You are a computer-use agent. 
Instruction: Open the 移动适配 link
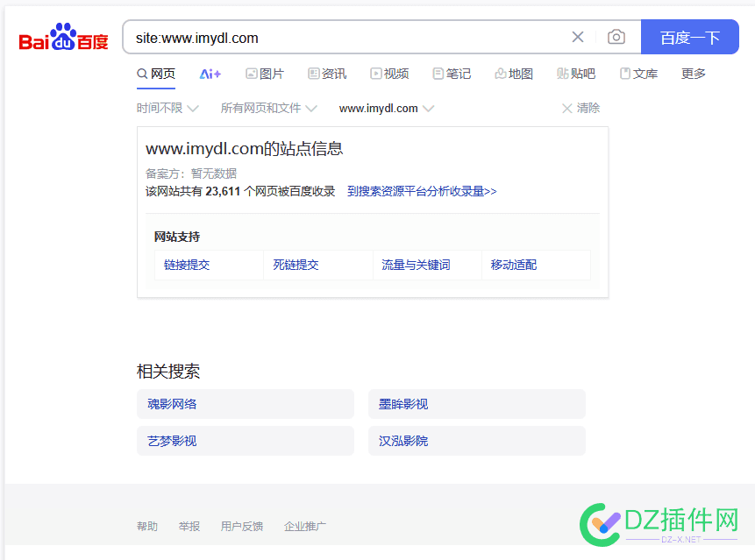(514, 265)
